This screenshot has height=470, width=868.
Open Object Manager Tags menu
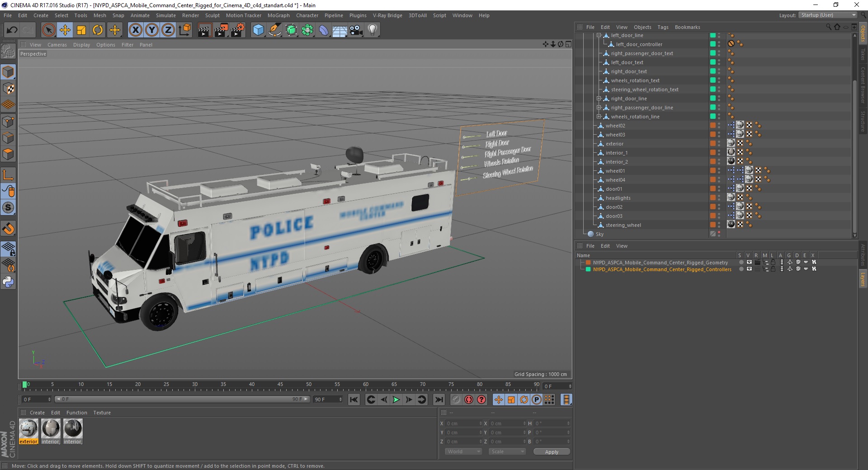point(663,27)
